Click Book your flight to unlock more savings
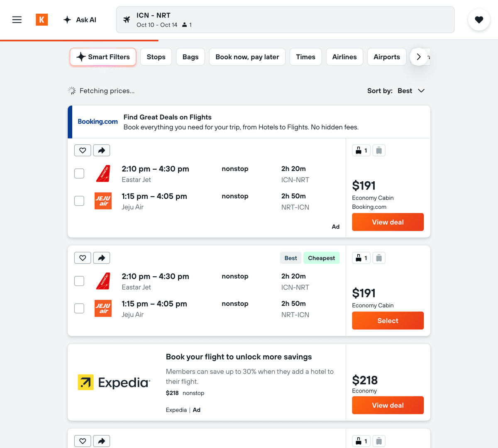Viewport: 498px width, 448px height. pyautogui.click(x=239, y=357)
